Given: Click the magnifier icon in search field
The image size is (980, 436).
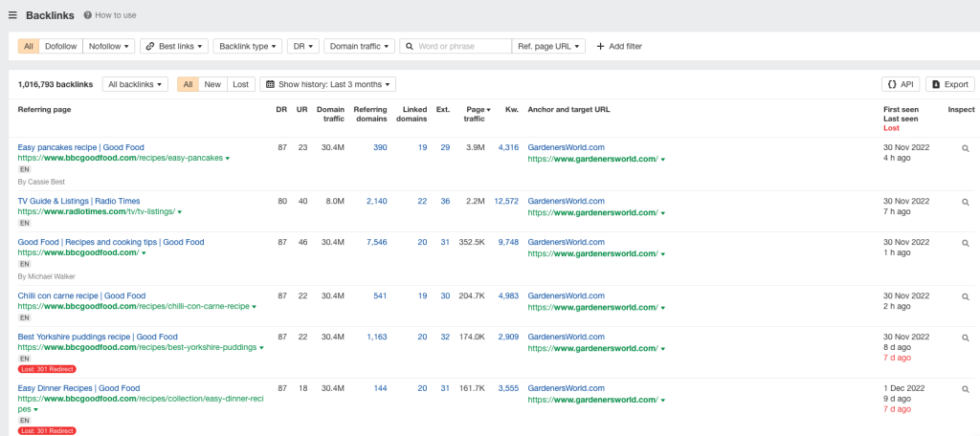Looking at the screenshot, I should [x=410, y=46].
